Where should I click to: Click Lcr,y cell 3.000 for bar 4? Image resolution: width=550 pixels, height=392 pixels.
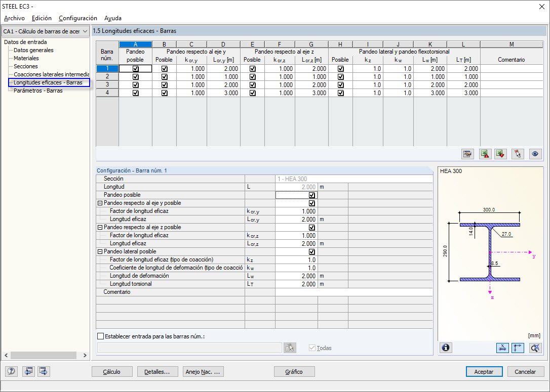coord(223,93)
